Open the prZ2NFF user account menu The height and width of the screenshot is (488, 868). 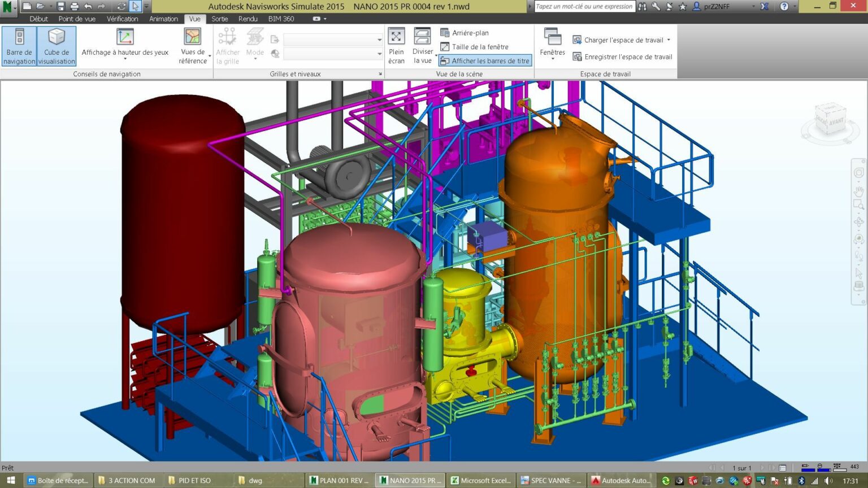tap(724, 6)
